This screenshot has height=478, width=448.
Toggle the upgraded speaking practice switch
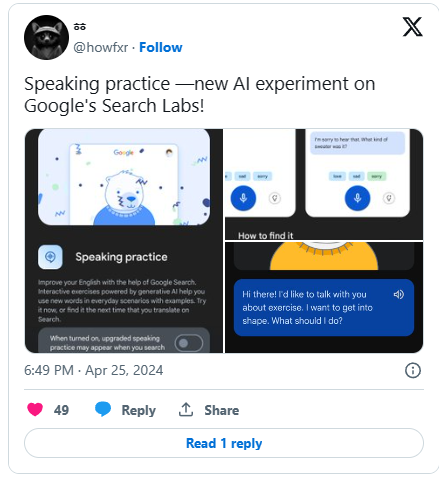click(189, 343)
